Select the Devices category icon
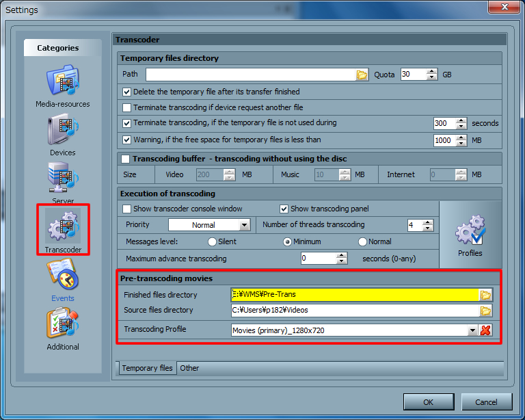This screenshot has width=525, height=420. (x=63, y=134)
